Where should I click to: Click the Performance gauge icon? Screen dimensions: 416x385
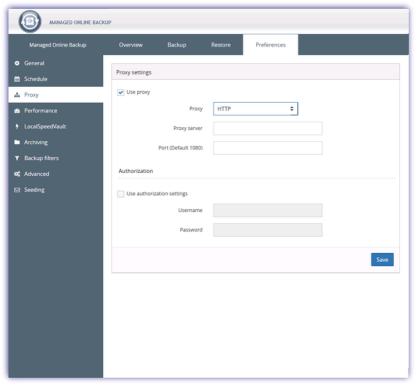[17, 111]
